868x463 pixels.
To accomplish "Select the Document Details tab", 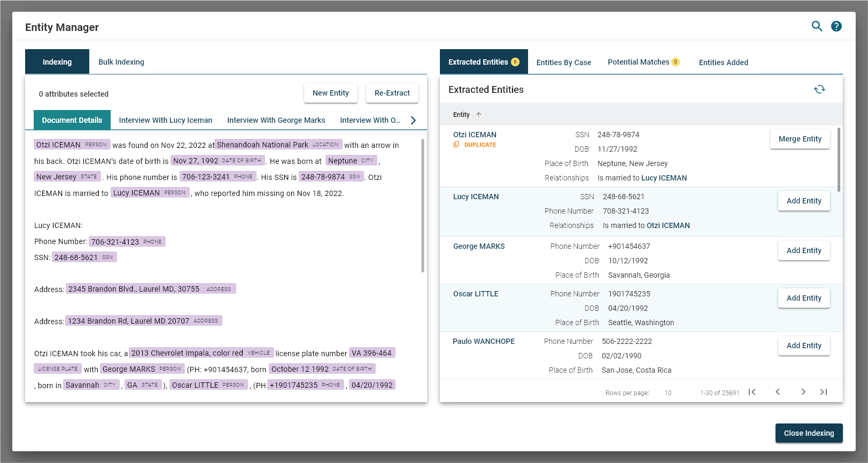I will tap(72, 120).
